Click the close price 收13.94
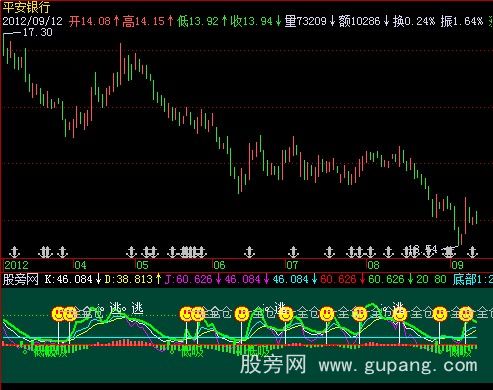Viewport: 493px width, 390px height. [252, 21]
